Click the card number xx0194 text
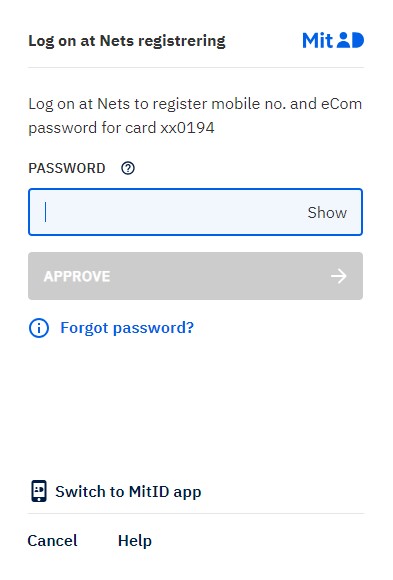 pos(187,128)
